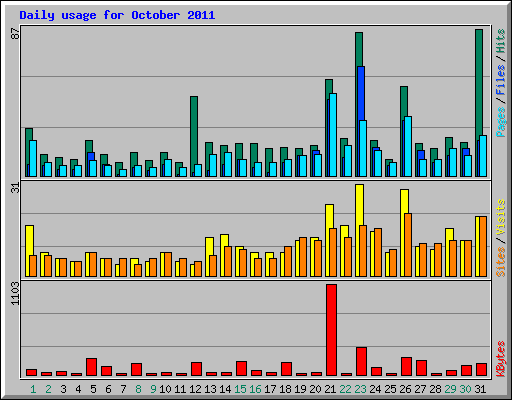Click the KBytes axis value 1103
The image size is (512, 400).
pyautogui.click(x=15, y=293)
